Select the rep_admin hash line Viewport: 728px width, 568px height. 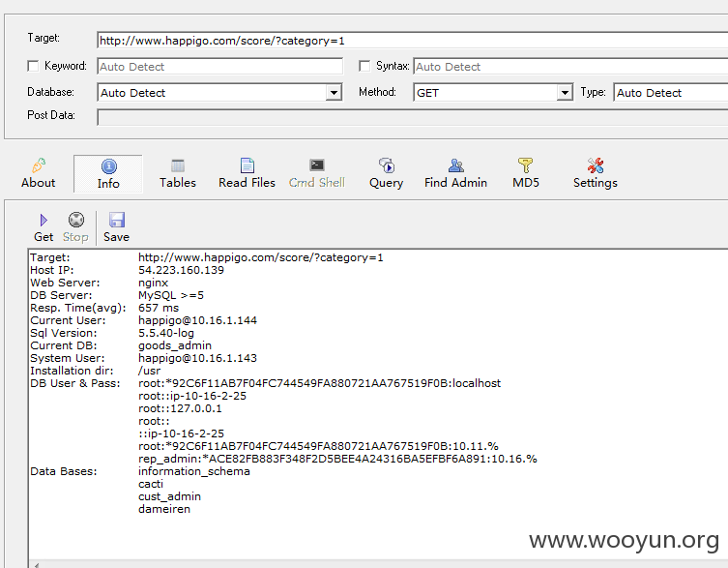click(x=337, y=459)
